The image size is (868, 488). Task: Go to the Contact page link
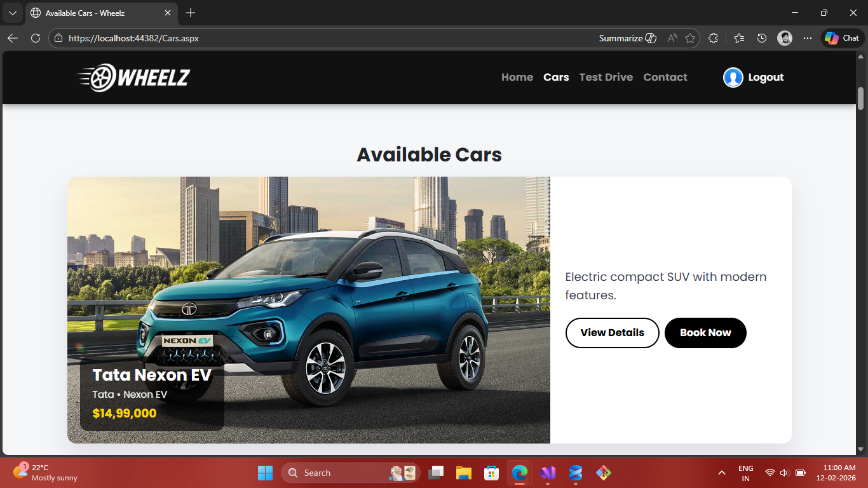tap(665, 78)
